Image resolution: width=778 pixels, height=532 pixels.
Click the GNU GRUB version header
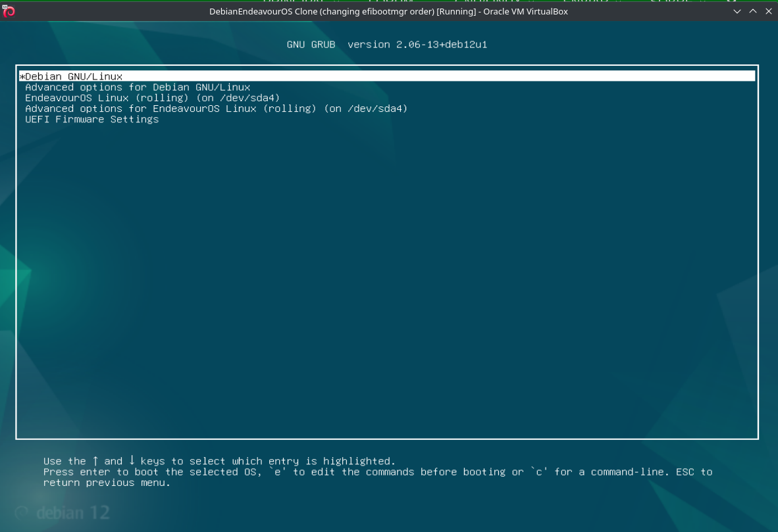pos(387,45)
